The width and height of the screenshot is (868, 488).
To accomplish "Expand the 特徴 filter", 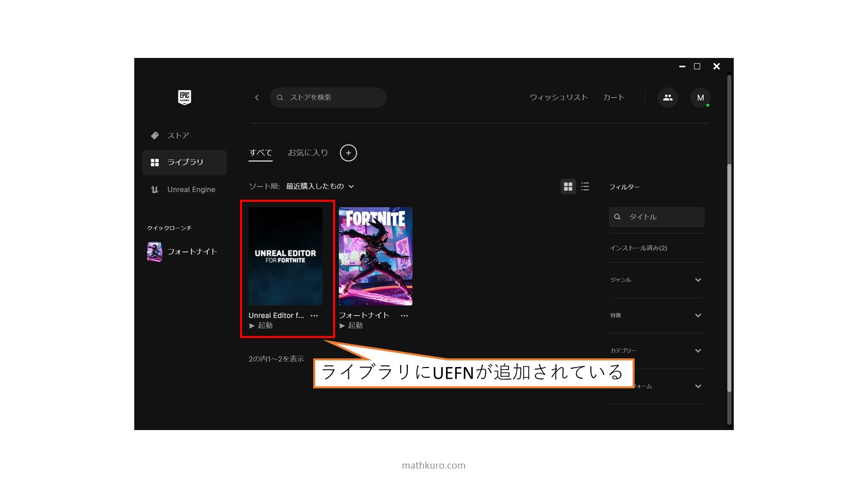I will (656, 316).
